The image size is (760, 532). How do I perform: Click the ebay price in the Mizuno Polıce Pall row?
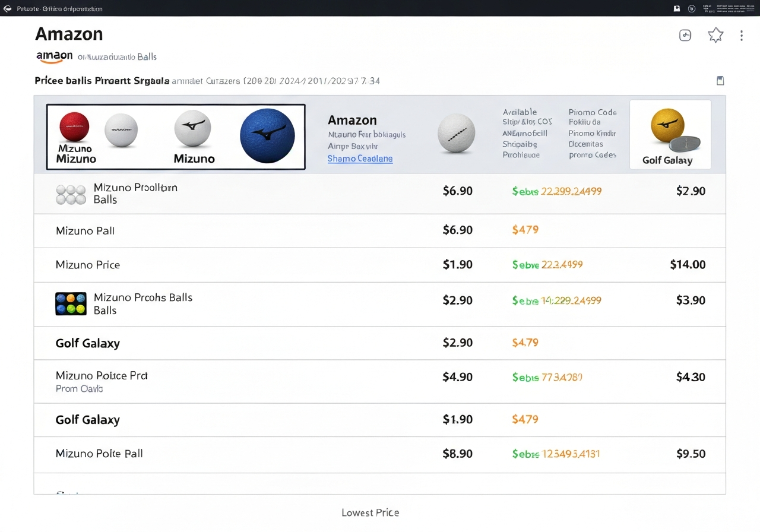(x=556, y=454)
